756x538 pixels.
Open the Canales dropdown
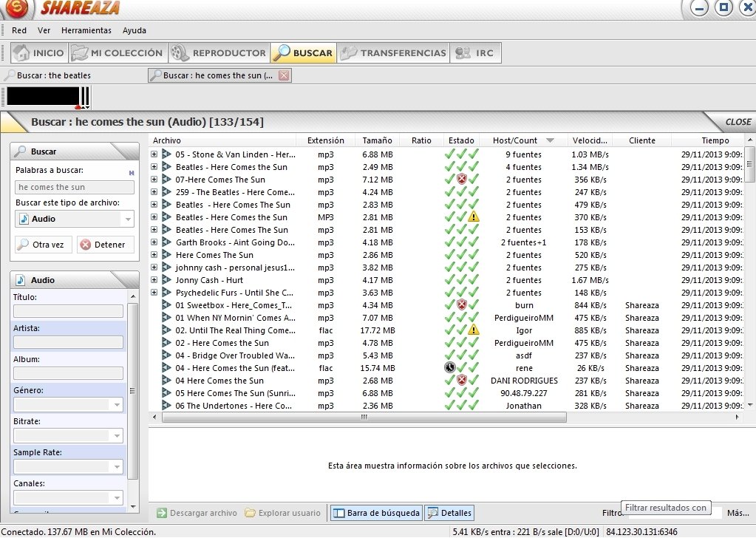pyautogui.click(x=68, y=497)
